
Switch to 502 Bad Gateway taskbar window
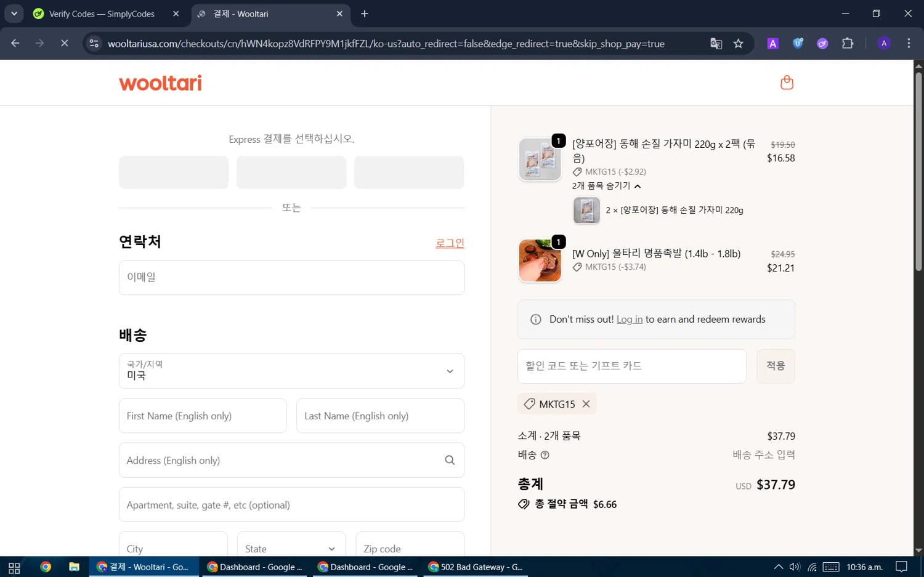pos(476,567)
